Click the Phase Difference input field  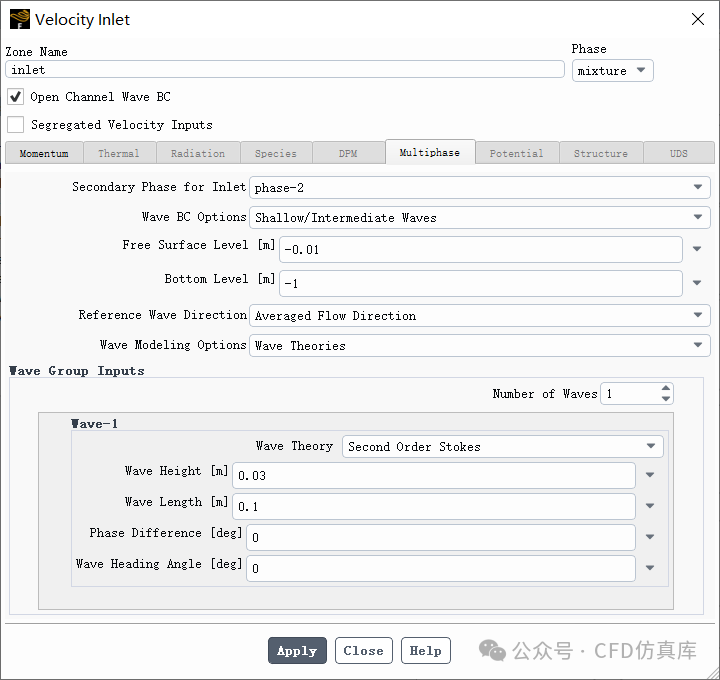pyautogui.click(x=441, y=537)
